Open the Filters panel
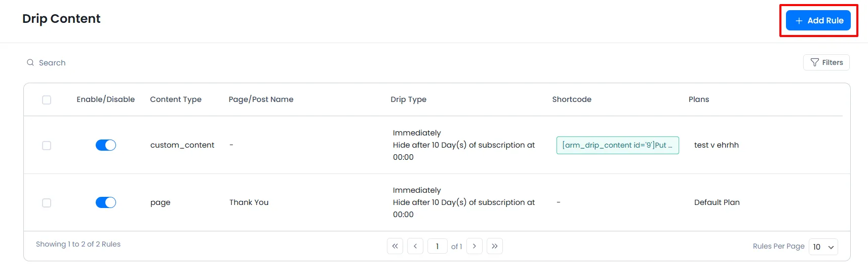 pyautogui.click(x=826, y=62)
